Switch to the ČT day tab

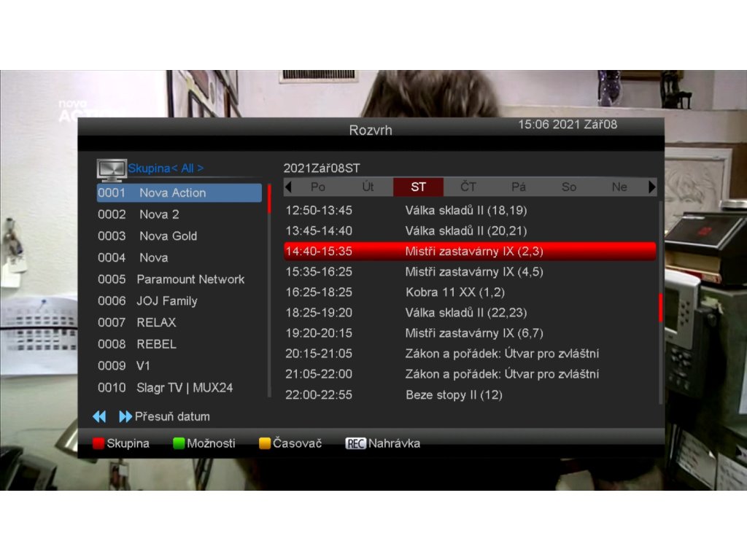(468, 187)
